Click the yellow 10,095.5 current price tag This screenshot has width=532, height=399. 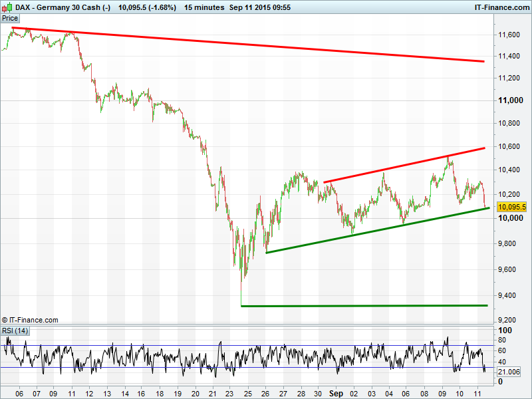click(511, 207)
